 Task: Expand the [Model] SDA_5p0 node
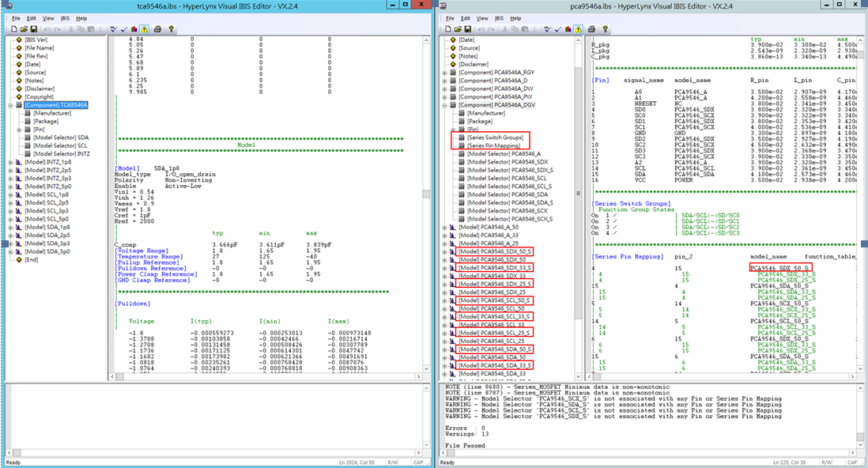point(10,251)
